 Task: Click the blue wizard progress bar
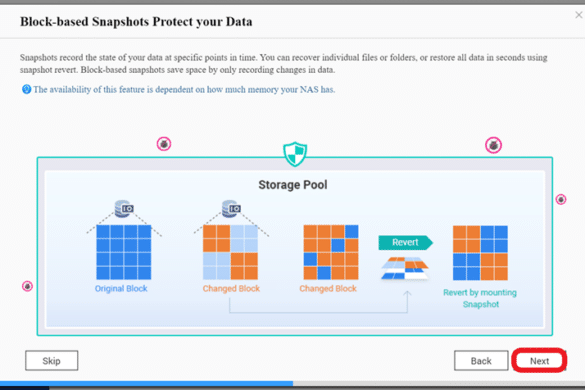coord(146,384)
